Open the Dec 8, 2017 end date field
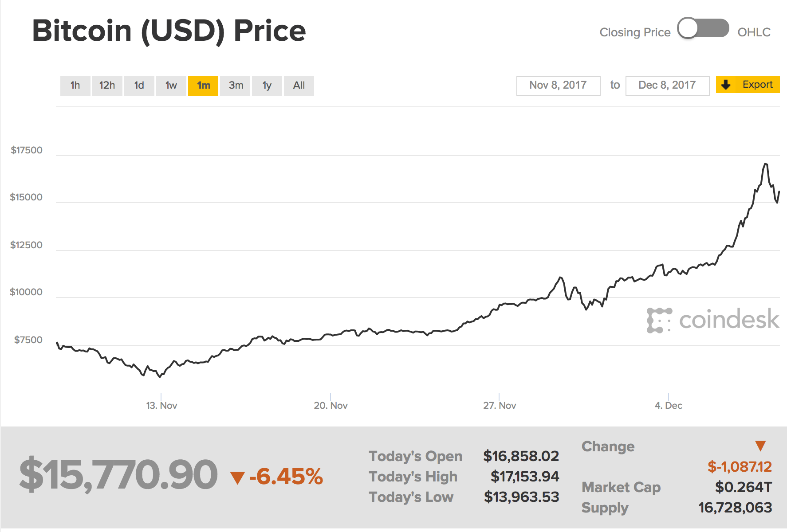Image resolution: width=787 pixels, height=532 pixels. pyautogui.click(x=667, y=86)
